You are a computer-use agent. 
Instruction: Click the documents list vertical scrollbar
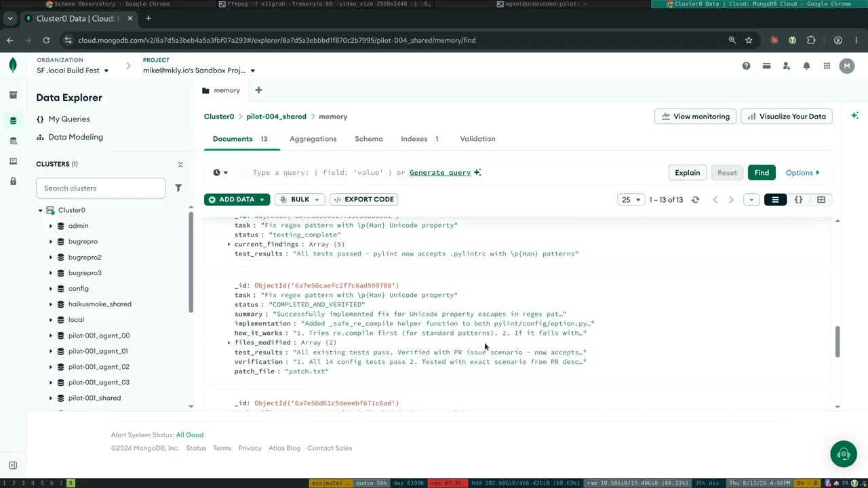[x=837, y=342]
